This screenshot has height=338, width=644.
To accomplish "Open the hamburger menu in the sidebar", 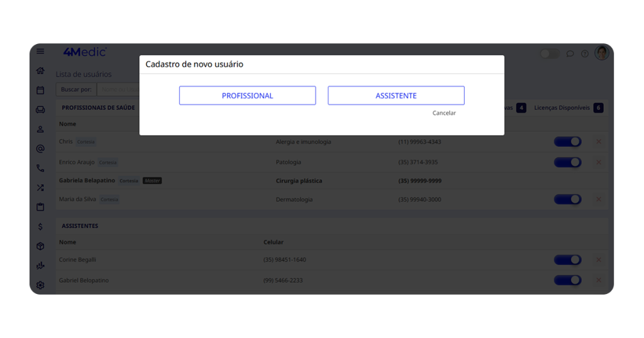I will click(x=40, y=52).
